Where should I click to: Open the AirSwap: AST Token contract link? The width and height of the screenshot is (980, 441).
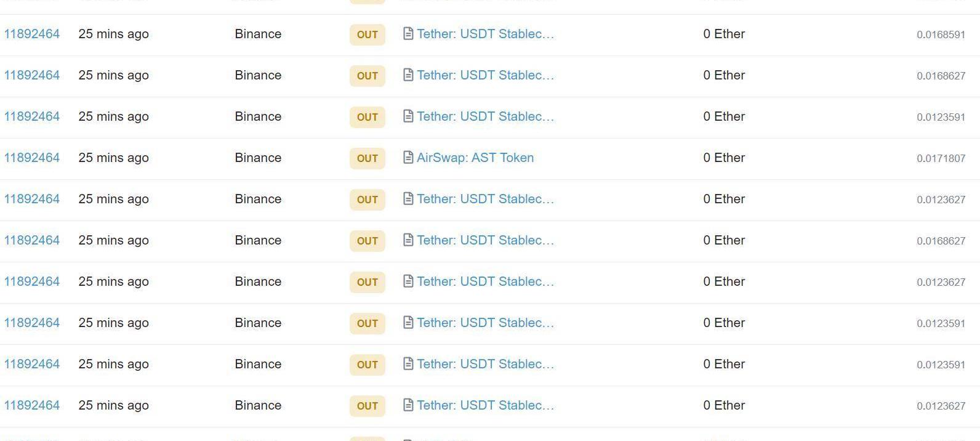coord(475,158)
